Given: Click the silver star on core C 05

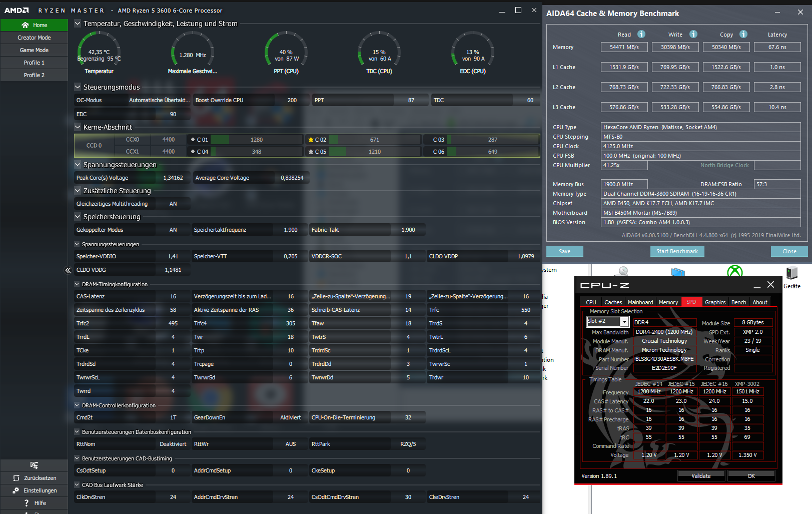Looking at the screenshot, I should pos(311,152).
